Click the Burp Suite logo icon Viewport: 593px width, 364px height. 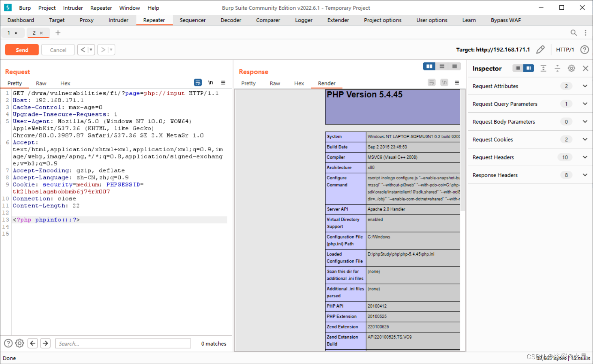pos(8,7)
